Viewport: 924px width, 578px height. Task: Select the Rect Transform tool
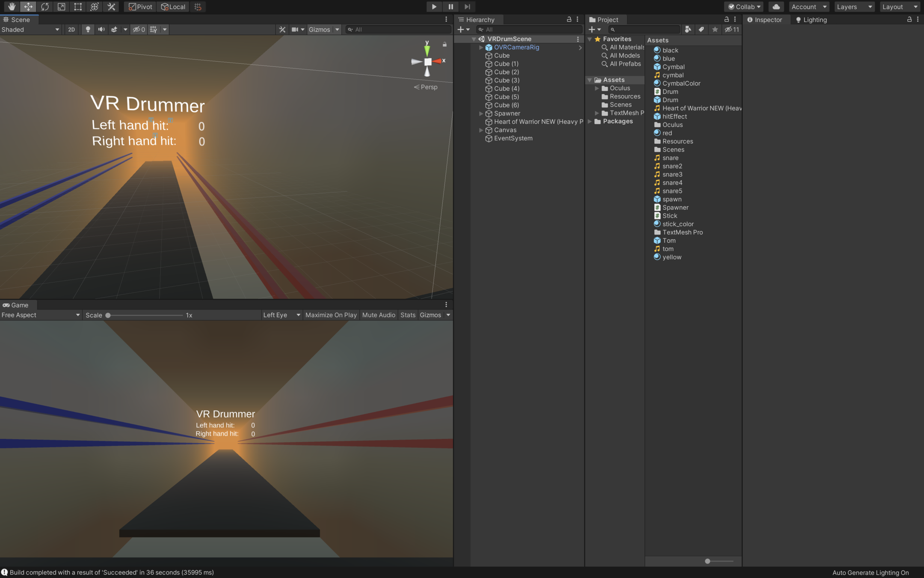78,6
